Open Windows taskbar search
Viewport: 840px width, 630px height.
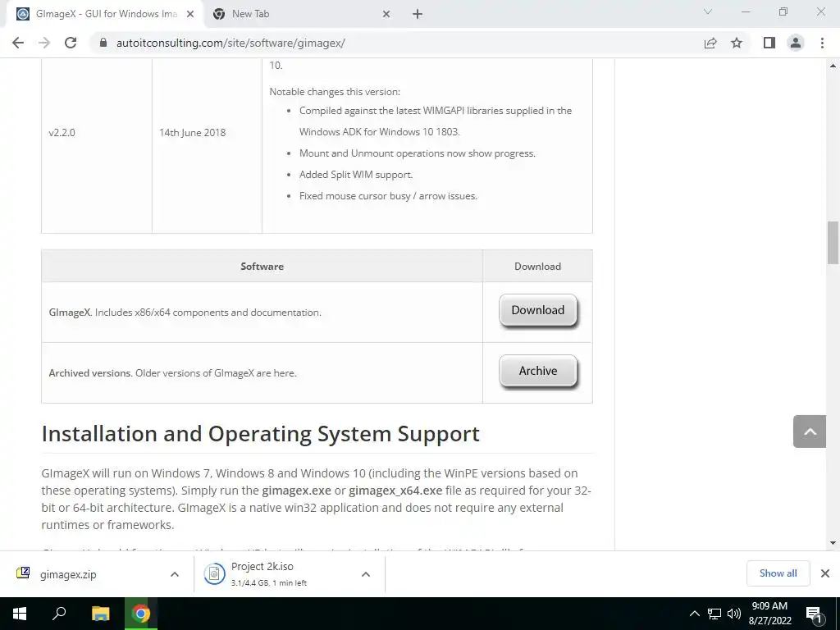click(59, 614)
